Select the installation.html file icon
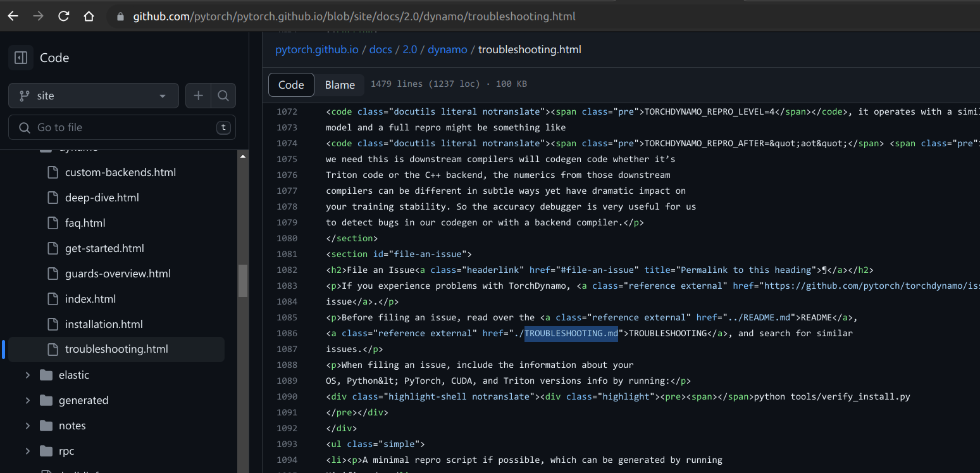Viewport: 980px width, 473px height. tap(53, 324)
